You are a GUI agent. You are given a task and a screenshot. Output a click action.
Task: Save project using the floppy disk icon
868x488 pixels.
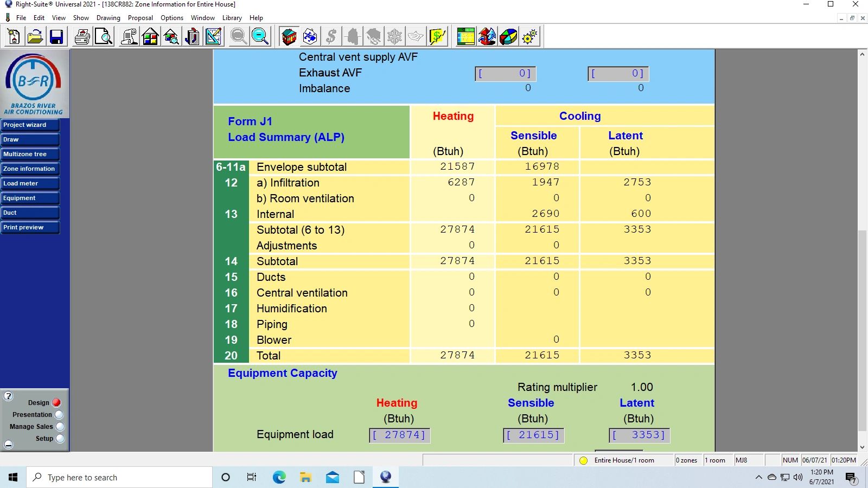[x=56, y=37]
